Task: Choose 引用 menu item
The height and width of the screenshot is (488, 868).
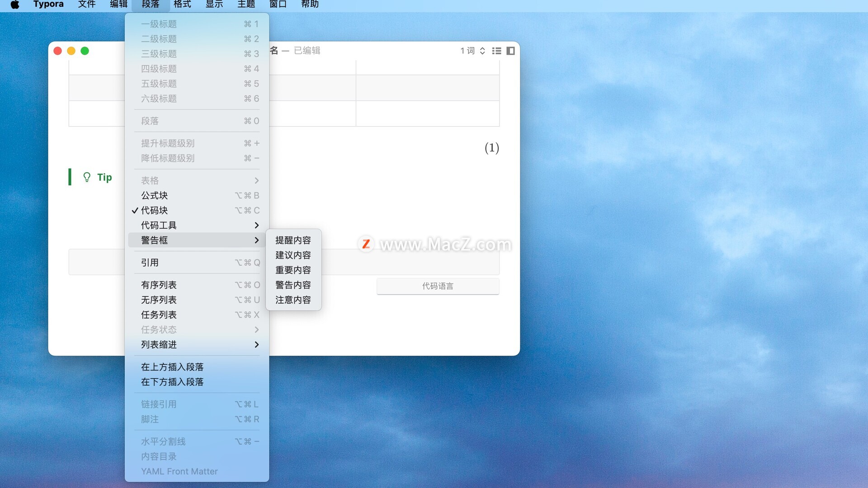Action: [197, 263]
